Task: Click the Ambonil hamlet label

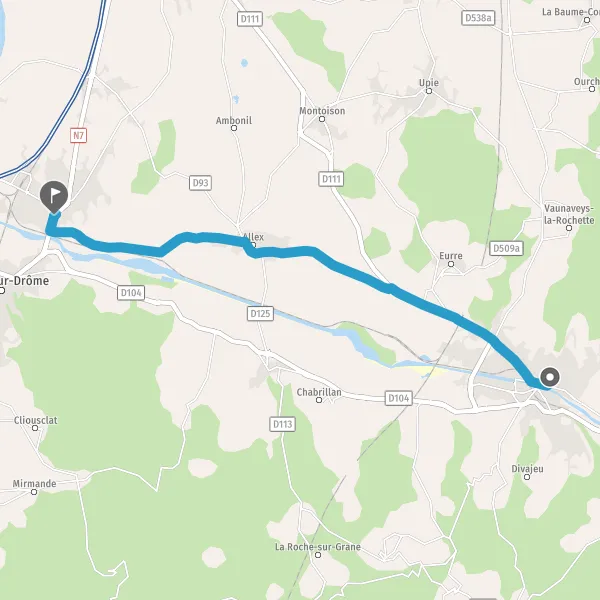Action: 234,121
